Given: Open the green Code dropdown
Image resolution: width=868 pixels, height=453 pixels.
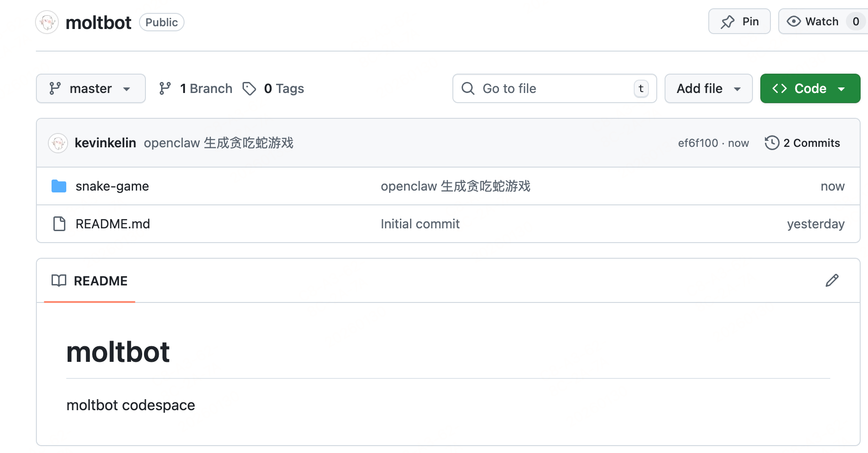Looking at the screenshot, I should click(810, 88).
